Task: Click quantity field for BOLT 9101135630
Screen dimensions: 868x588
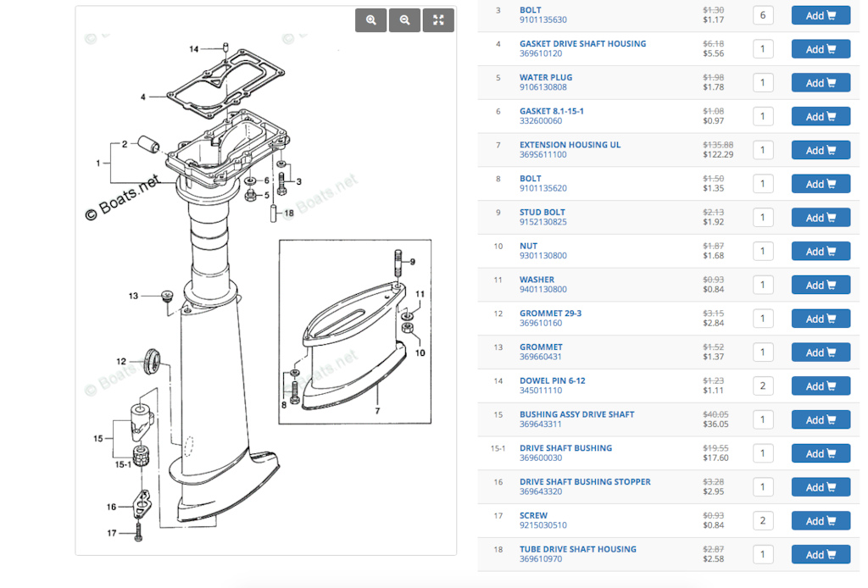Action: pos(762,15)
